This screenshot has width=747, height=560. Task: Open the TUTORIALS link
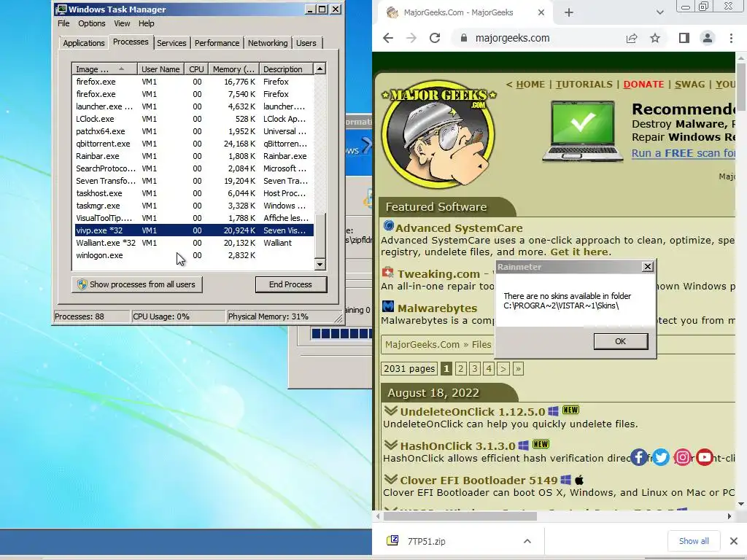coord(584,85)
